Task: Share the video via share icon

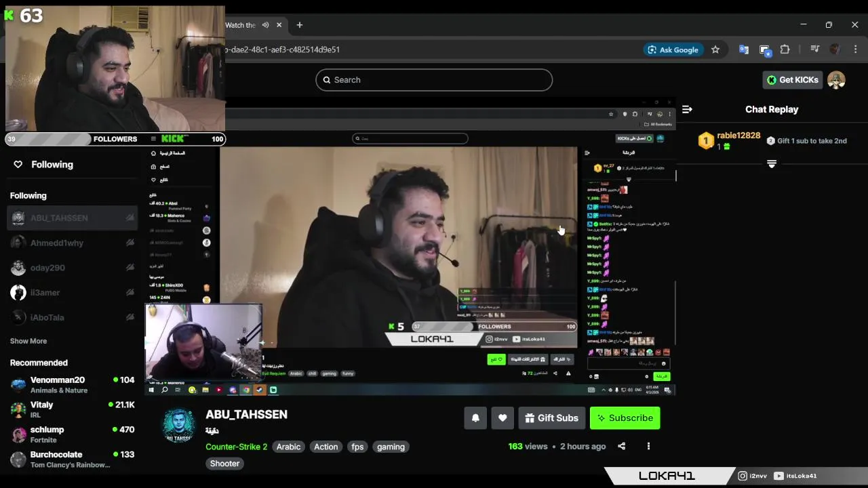Action: (x=622, y=446)
